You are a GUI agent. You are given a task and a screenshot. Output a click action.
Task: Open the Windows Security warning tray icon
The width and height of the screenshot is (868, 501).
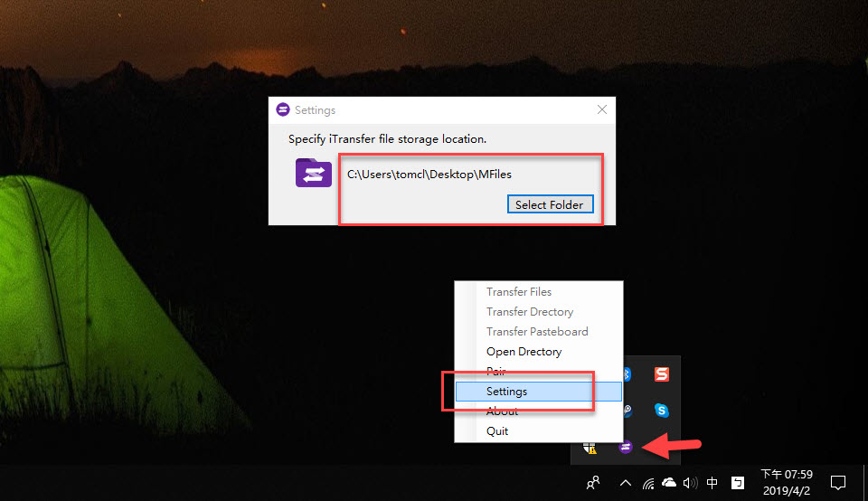pyautogui.click(x=590, y=448)
